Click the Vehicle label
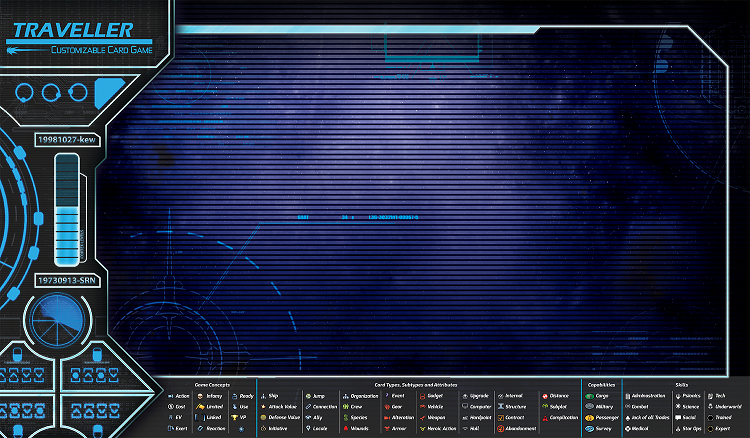The image size is (750, 438). coord(435,407)
